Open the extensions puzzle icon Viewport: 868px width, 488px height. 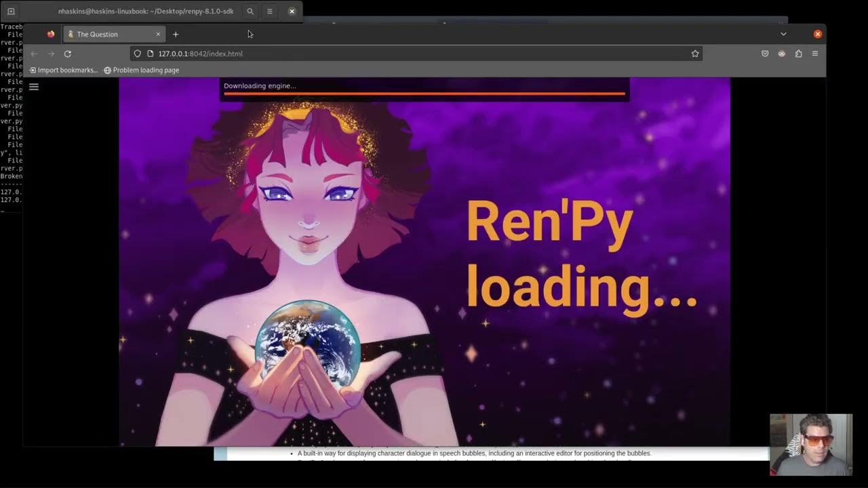pos(799,54)
